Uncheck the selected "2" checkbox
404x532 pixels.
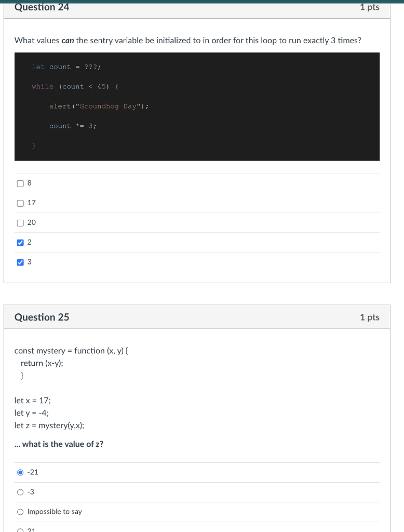(20, 242)
